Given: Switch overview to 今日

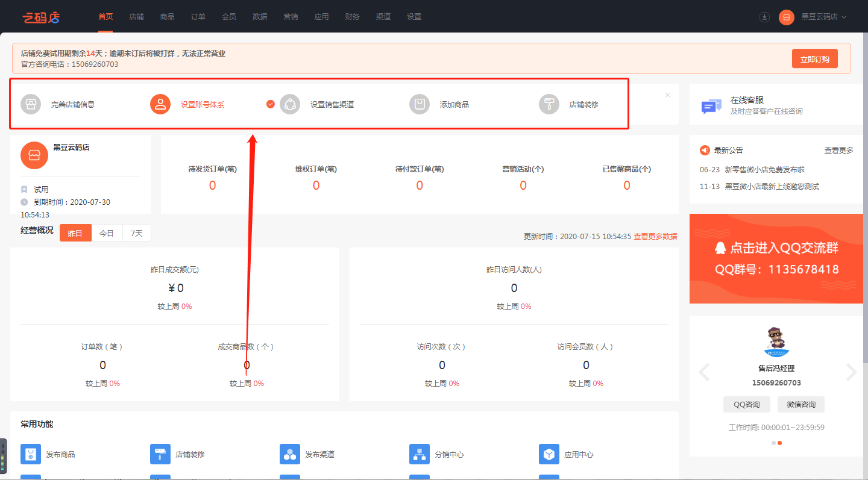Looking at the screenshot, I should [107, 233].
